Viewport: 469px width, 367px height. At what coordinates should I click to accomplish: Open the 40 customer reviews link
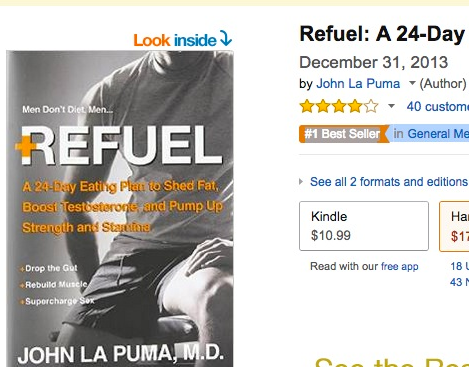pyautogui.click(x=438, y=107)
